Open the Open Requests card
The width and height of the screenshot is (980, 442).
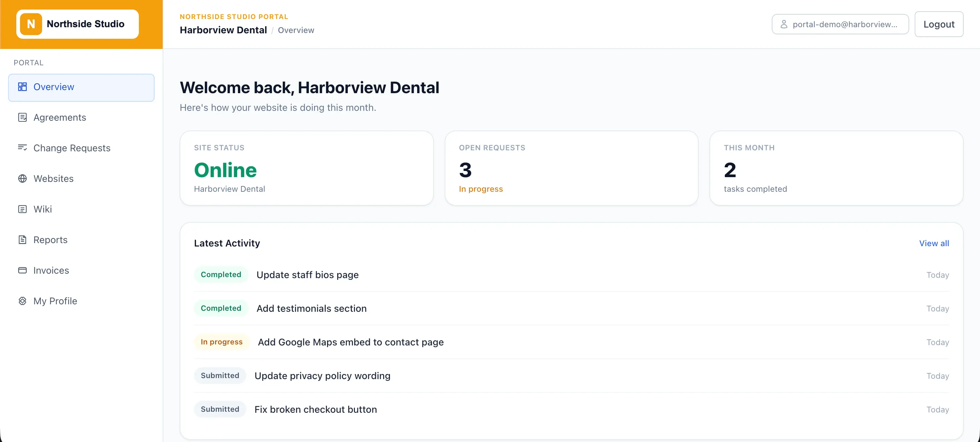pos(571,168)
